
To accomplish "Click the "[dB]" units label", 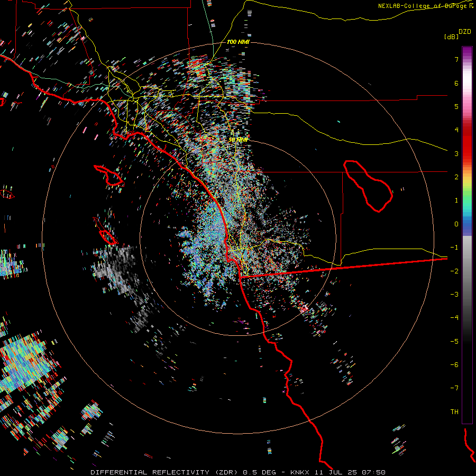I will point(451,36).
